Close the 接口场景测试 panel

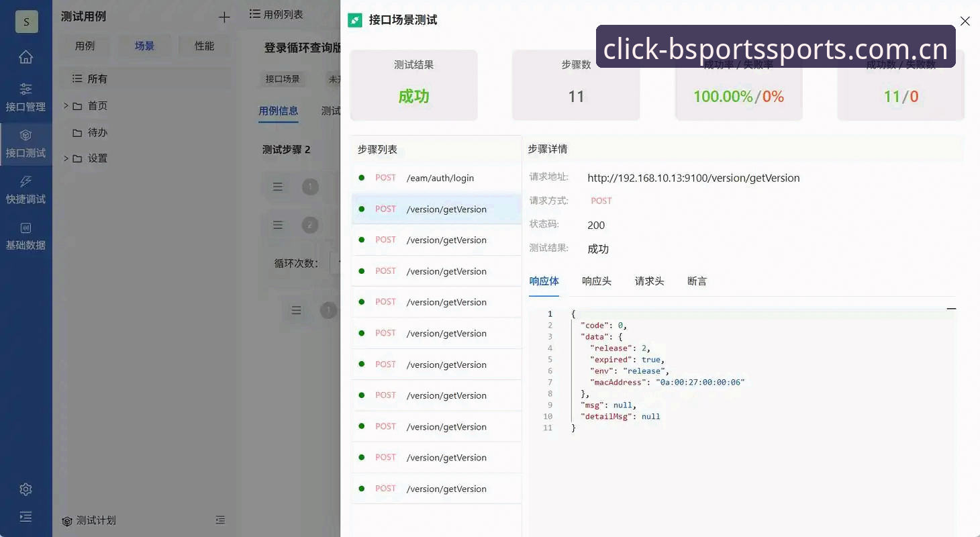pyautogui.click(x=965, y=21)
